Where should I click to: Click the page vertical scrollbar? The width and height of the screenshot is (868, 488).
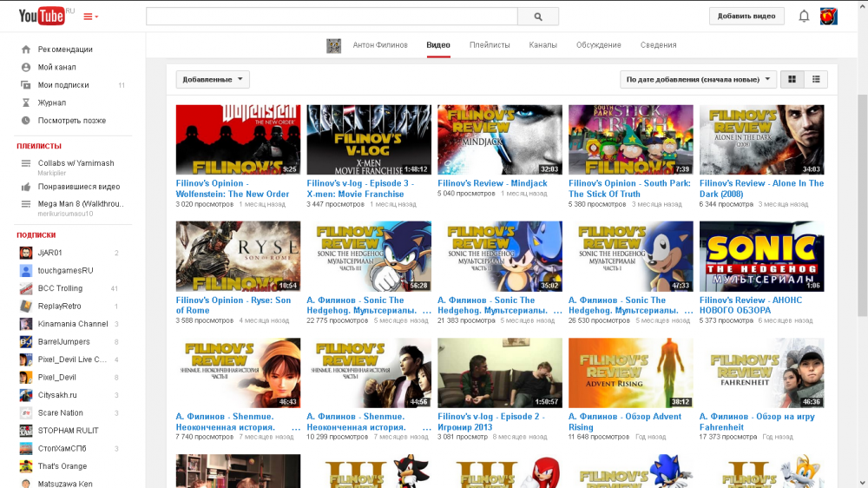(863, 206)
